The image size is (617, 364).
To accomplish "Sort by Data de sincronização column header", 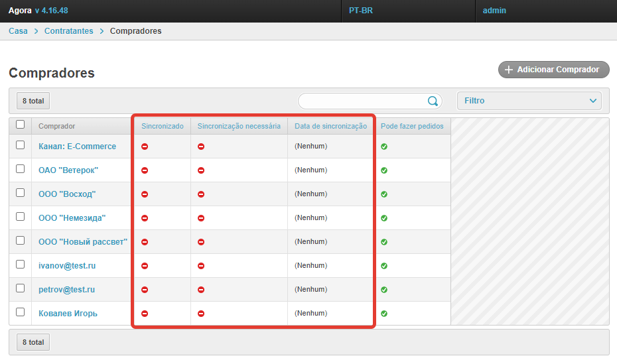I will click(x=330, y=126).
